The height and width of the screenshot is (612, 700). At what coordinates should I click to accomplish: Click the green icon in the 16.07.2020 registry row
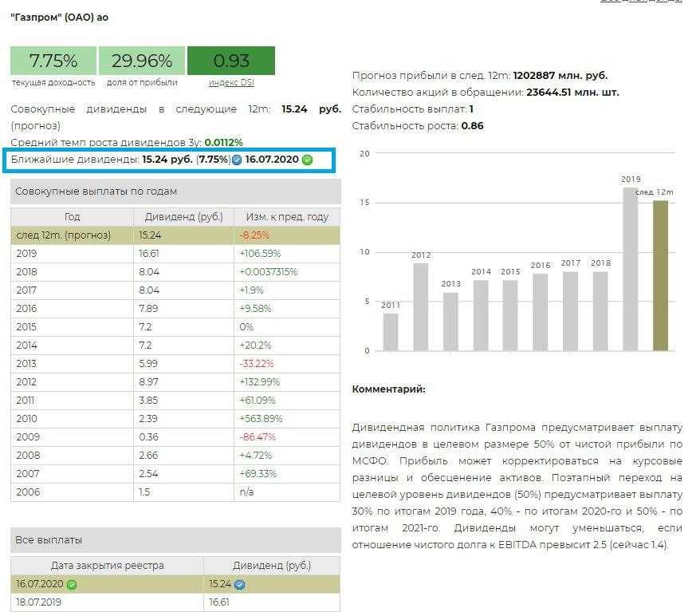tap(72, 584)
